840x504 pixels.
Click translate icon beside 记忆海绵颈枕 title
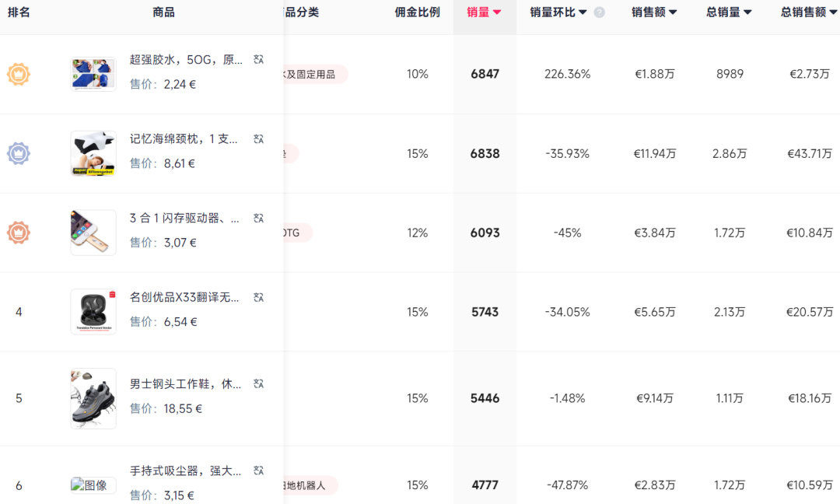click(x=259, y=138)
